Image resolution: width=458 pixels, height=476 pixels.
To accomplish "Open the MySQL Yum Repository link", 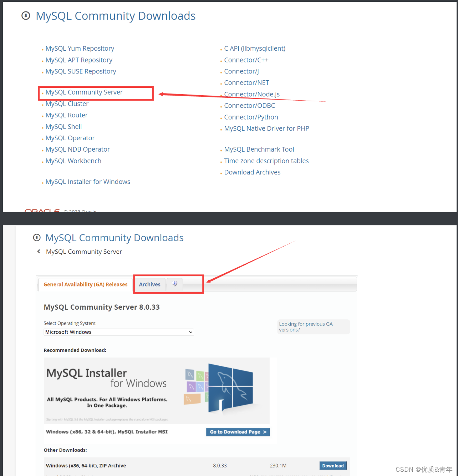I will [x=80, y=48].
